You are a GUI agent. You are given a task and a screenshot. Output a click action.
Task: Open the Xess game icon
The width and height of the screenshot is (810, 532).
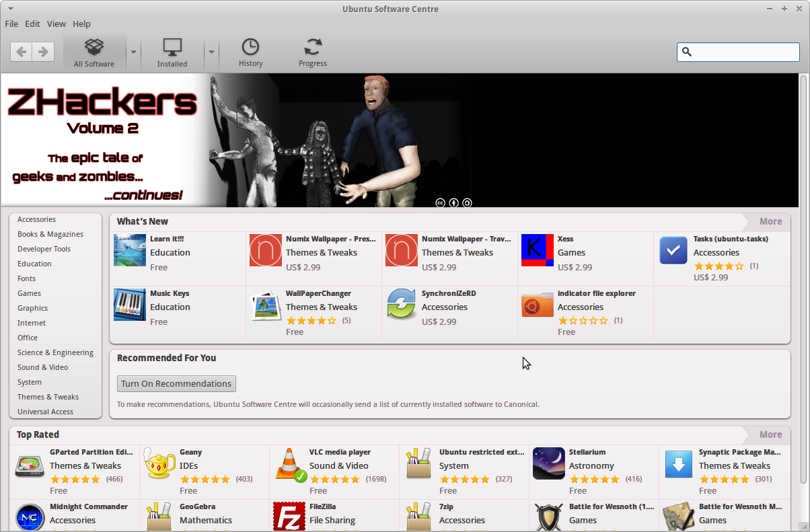(x=538, y=250)
